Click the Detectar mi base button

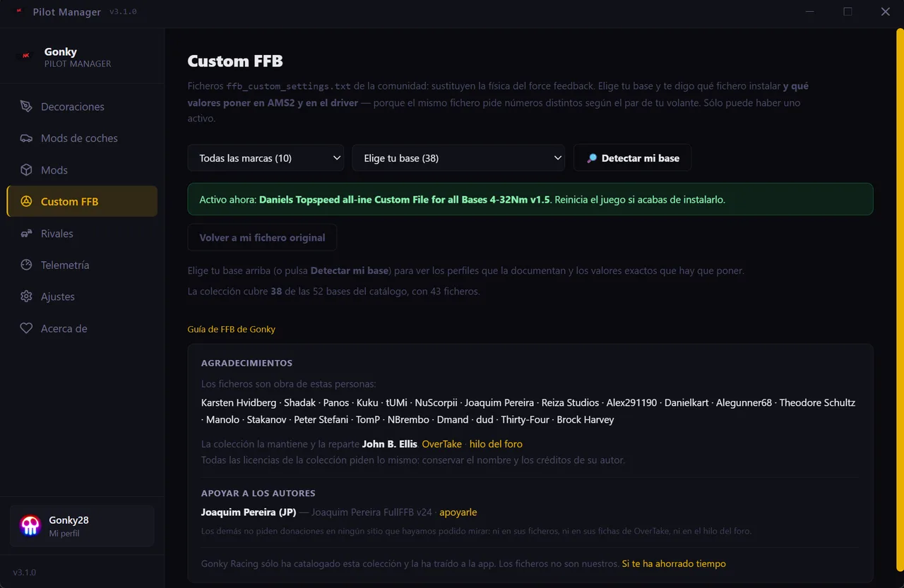tap(632, 158)
